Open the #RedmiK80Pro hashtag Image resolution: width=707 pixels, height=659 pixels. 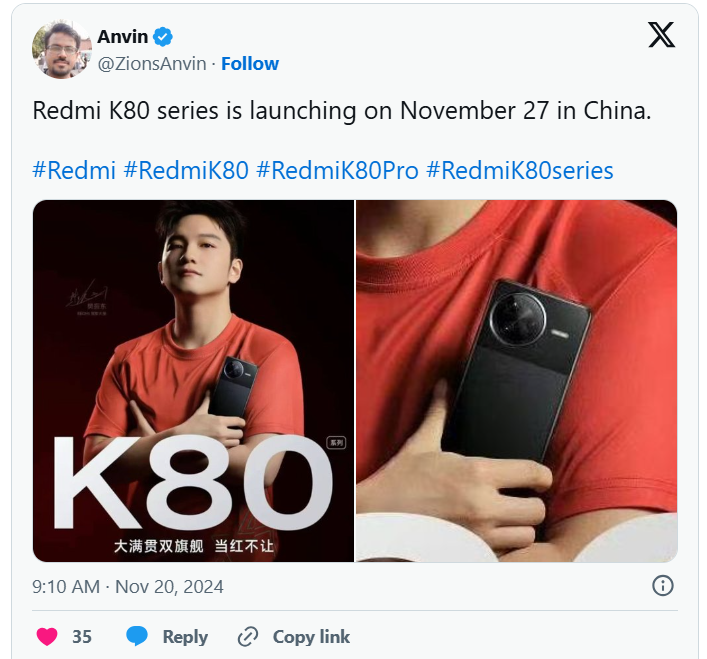point(337,171)
